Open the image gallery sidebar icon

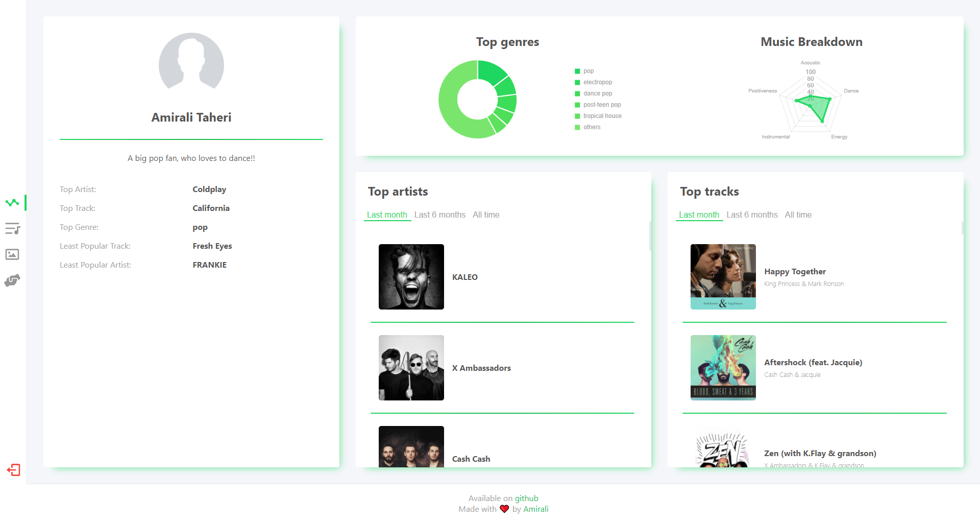click(12, 254)
